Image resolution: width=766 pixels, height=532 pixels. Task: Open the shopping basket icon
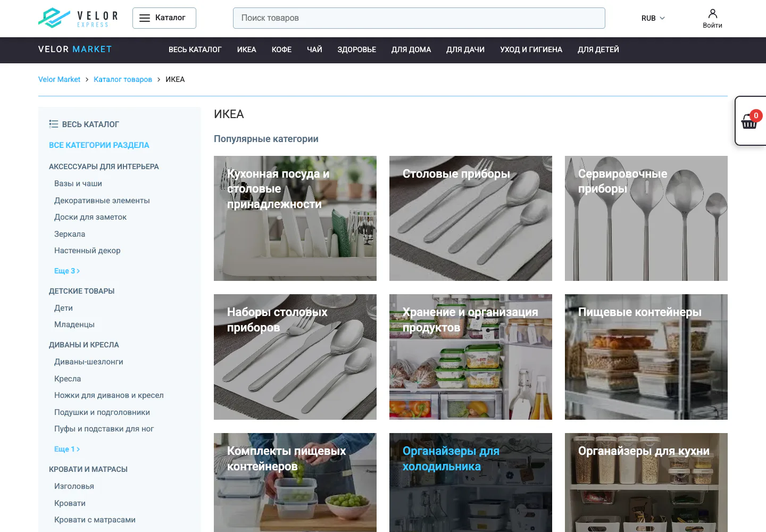750,121
